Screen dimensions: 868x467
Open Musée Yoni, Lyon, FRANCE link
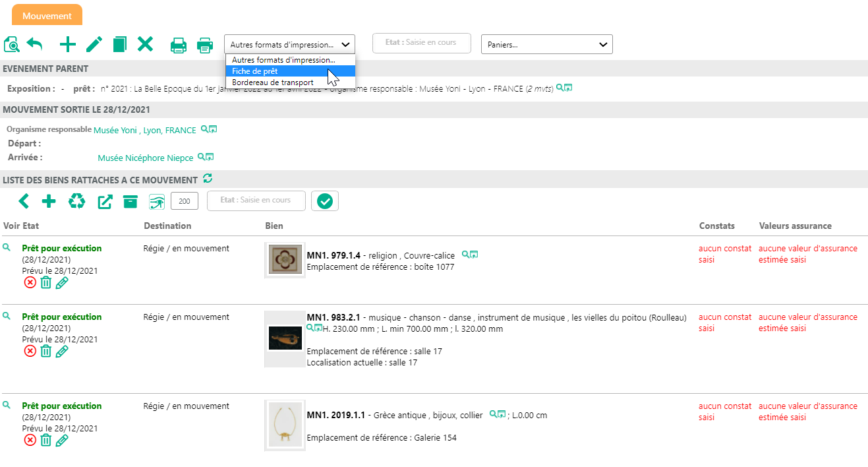pyautogui.click(x=145, y=131)
